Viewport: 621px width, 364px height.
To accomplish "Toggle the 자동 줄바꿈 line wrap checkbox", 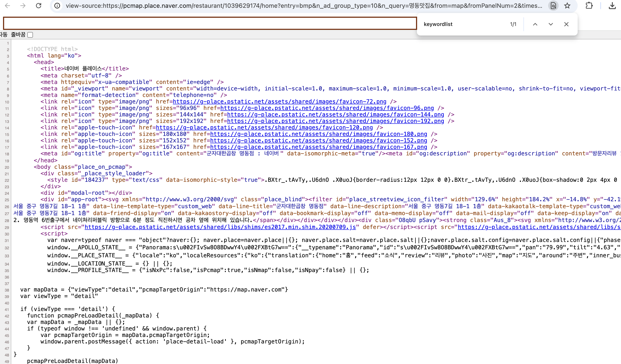I will (30, 35).
